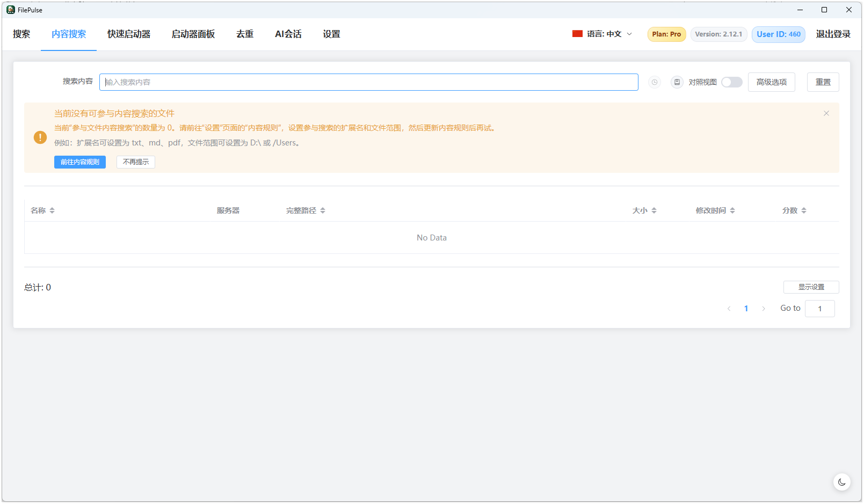This screenshot has width=864, height=504.
Task: Click the save icon beside 对照视图
Action: click(677, 82)
